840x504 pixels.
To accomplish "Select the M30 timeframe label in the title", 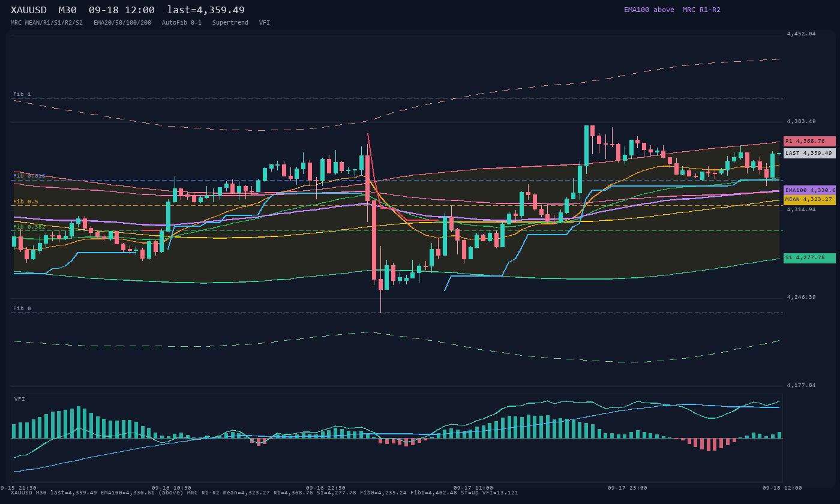I will pos(67,10).
